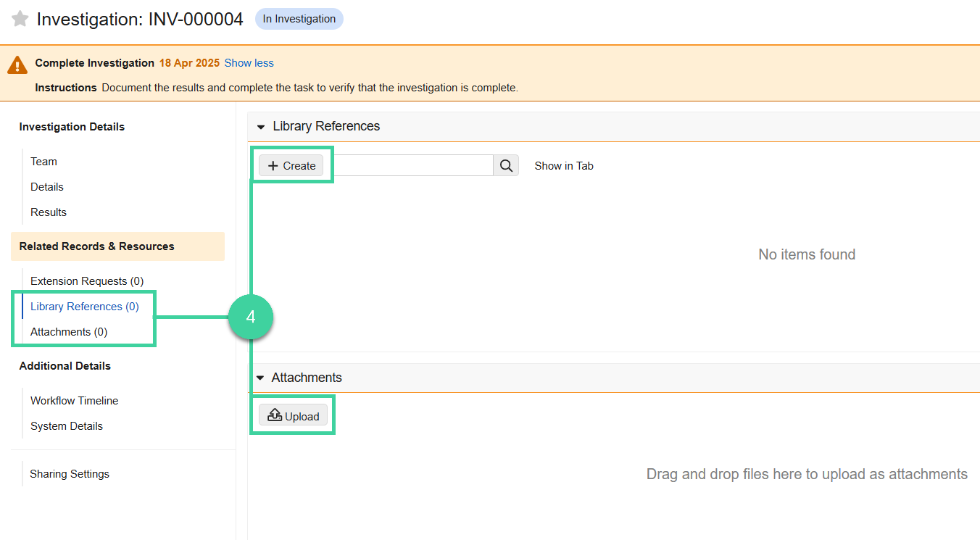Open Sharing Settings
This screenshot has width=980, height=540.
click(70, 474)
